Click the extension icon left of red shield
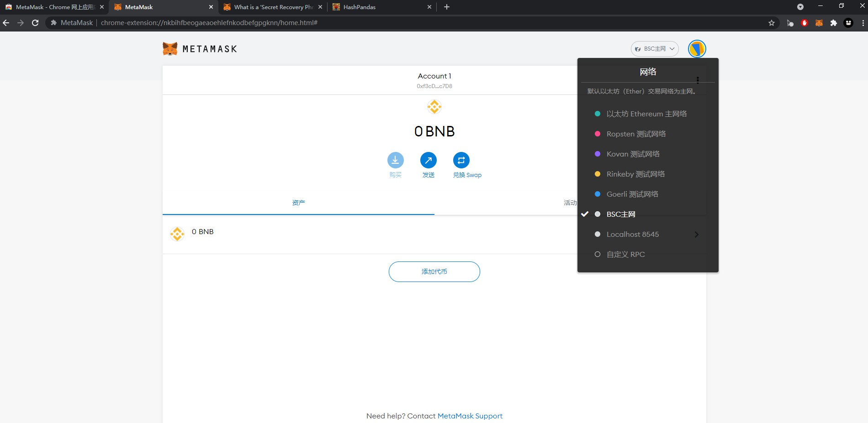Image resolution: width=868 pixels, height=423 pixels. pos(790,23)
